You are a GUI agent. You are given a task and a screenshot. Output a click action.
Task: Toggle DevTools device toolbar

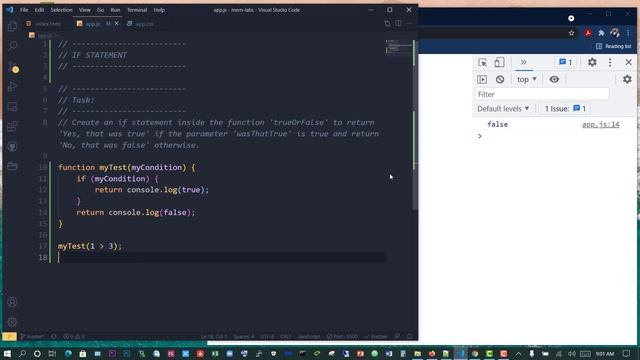[x=499, y=62]
